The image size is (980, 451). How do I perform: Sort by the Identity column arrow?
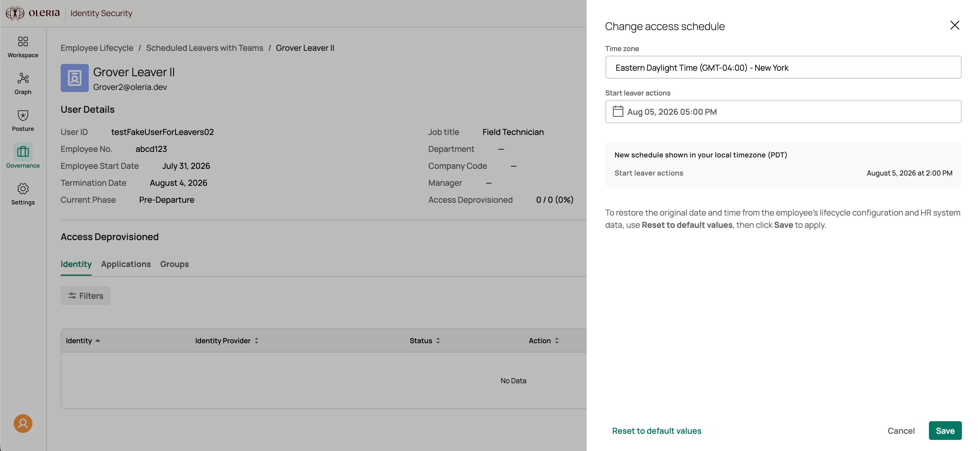point(98,341)
